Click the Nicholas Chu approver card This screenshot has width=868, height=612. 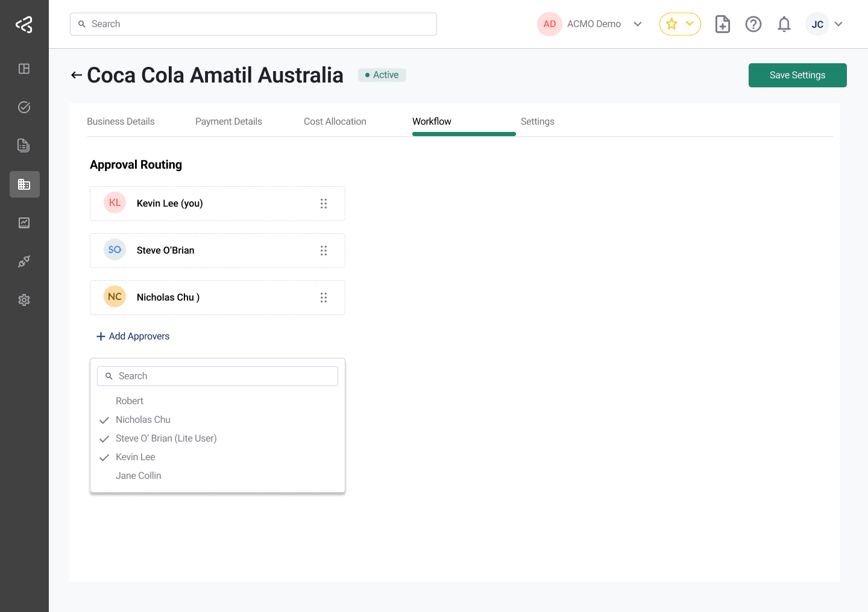pos(218,298)
